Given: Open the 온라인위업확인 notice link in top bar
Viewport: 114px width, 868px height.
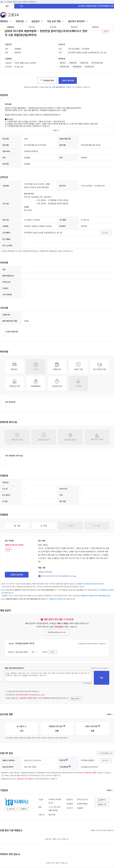Looking at the screenshot, I should pyautogui.click(x=96, y=6).
